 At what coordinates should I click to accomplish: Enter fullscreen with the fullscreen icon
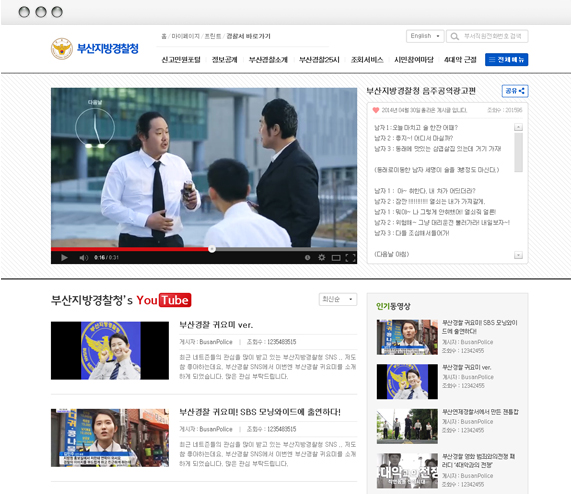click(x=350, y=258)
